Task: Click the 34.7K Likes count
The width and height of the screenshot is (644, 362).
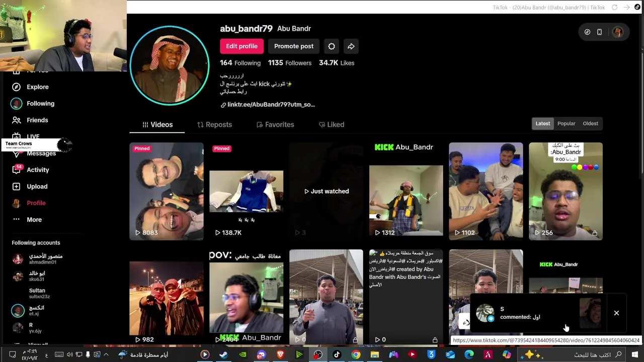Action: click(x=337, y=63)
